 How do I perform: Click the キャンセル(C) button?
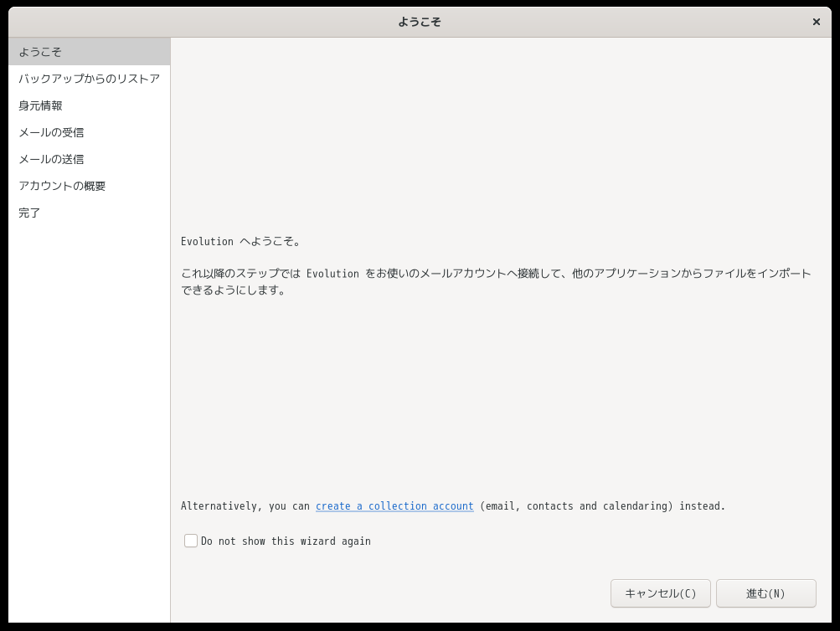coord(661,593)
